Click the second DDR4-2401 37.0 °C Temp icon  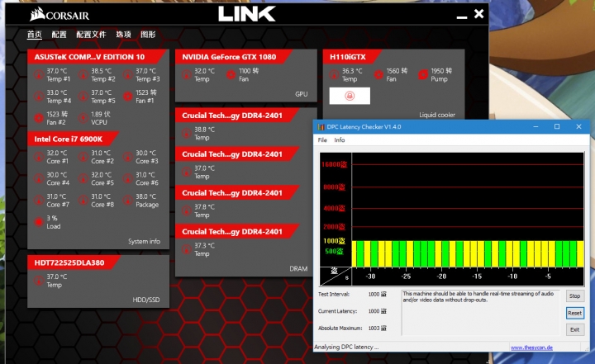point(186,173)
